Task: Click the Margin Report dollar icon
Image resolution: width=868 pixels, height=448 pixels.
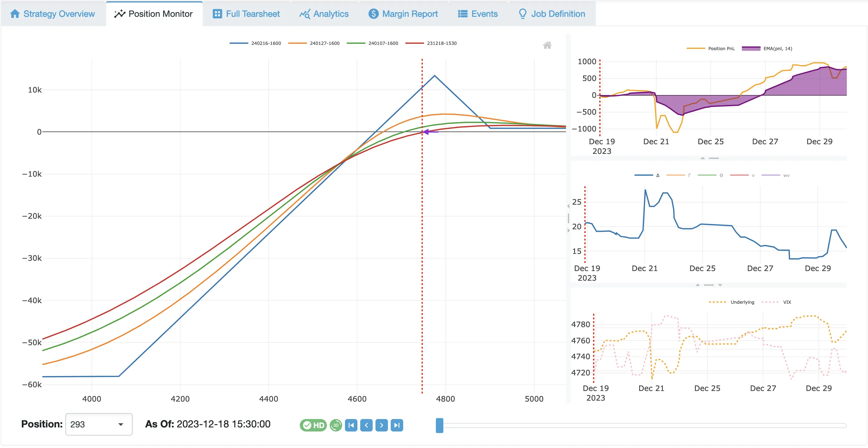Action: tap(373, 14)
